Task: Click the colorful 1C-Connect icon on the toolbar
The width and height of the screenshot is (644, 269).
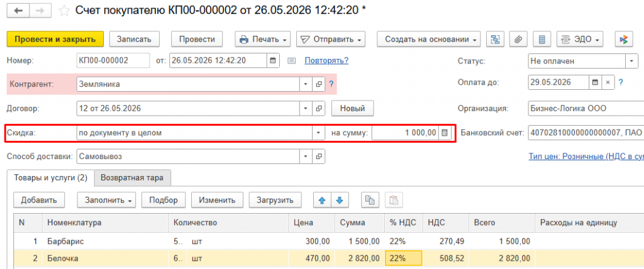Action: pyautogui.click(x=624, y=40)
